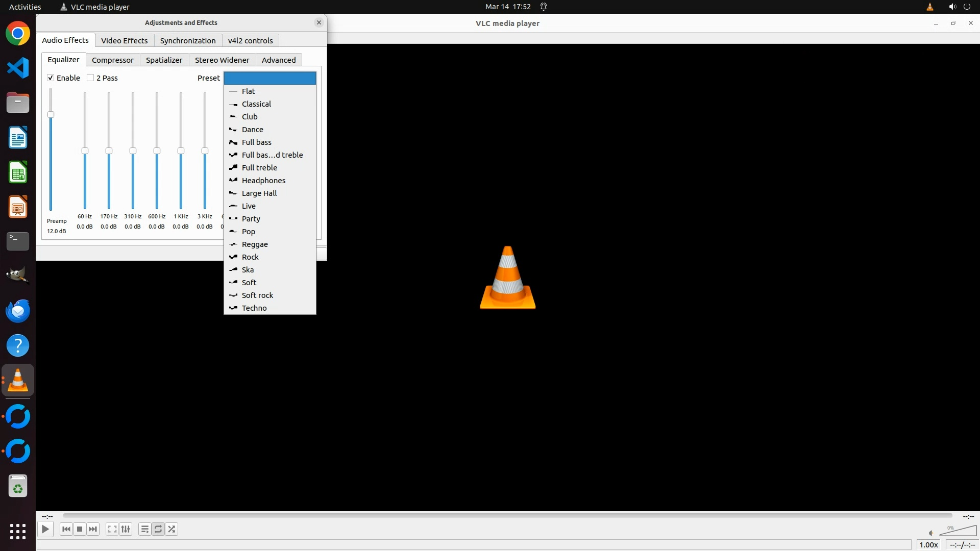Enable the 2 Pass checkbox
The image size is (980, 551).
pyautogui.click(x=91, y=78)
